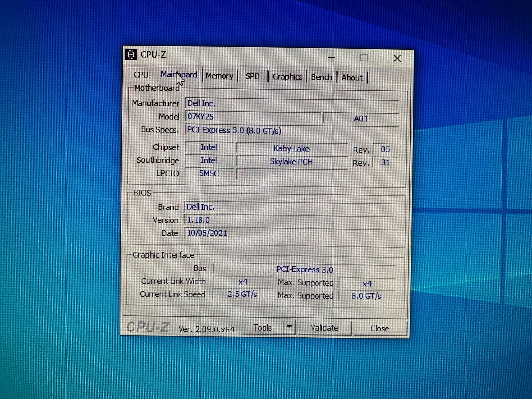Click the Manufacturer field showing Dell Inc.

(292, 104)
